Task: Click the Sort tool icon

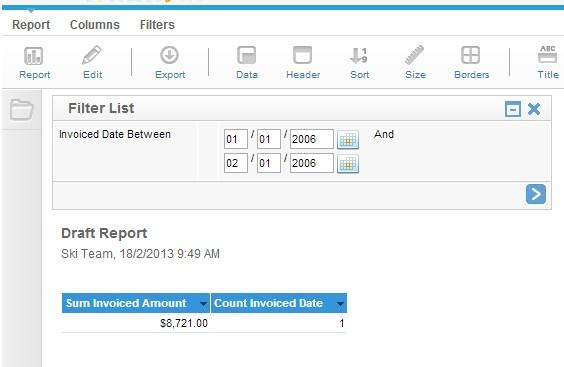Action: [x=359, y=55]
